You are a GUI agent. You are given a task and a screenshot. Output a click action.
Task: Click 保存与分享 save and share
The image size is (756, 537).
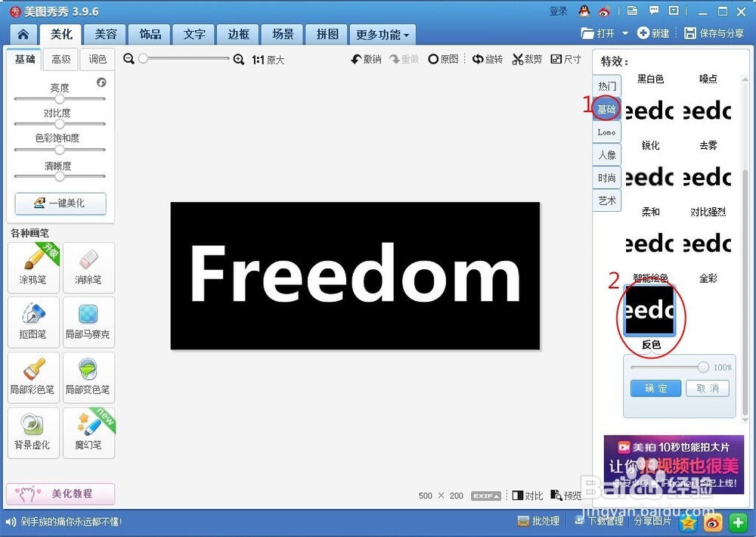[x=714, y=33]
